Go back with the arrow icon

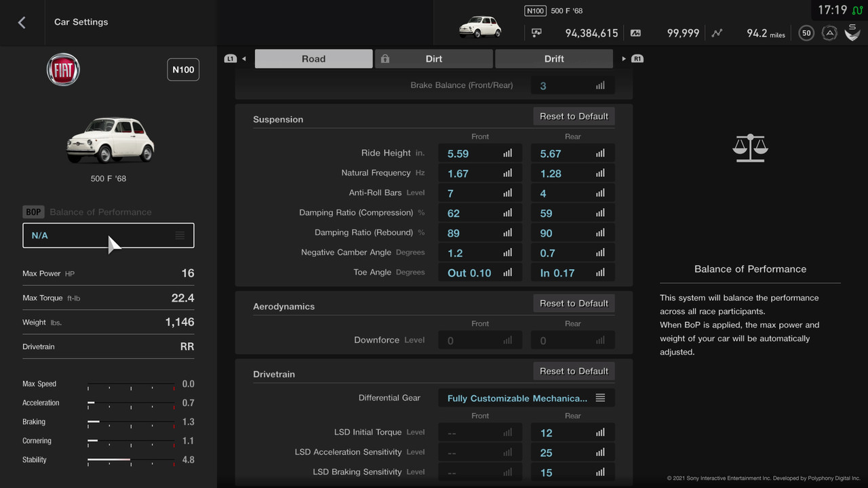tap(22, 22)
